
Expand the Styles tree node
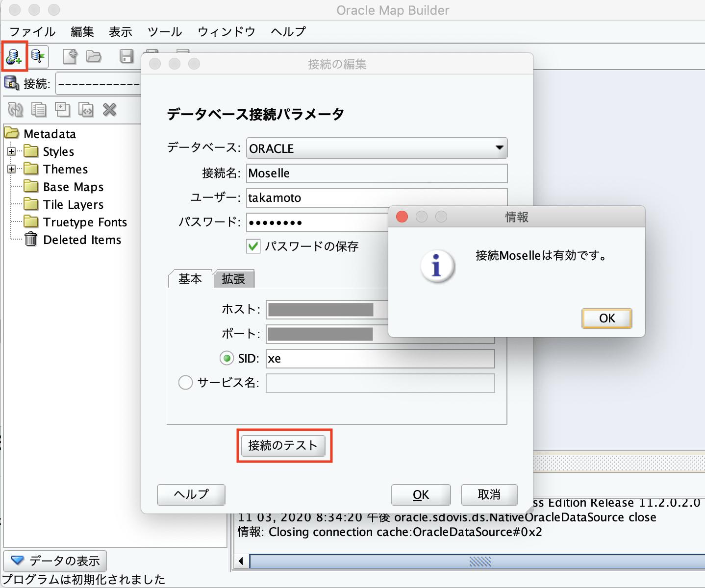click(x=11, y=151)
